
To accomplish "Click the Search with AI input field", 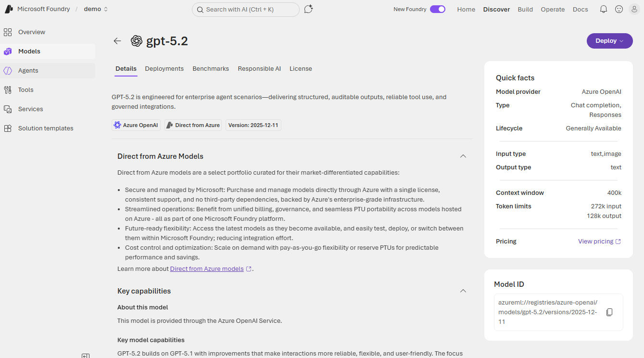I will click(x=246, y=10).
